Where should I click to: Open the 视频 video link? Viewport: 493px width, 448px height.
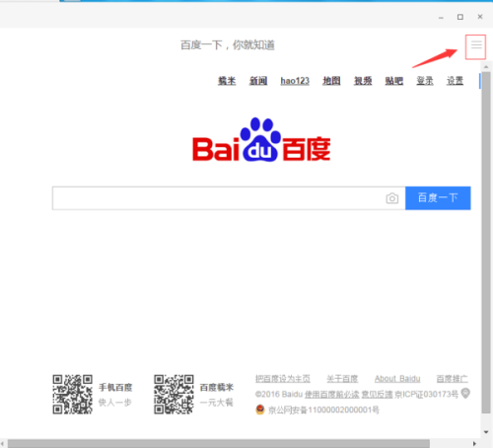(363, 81)
